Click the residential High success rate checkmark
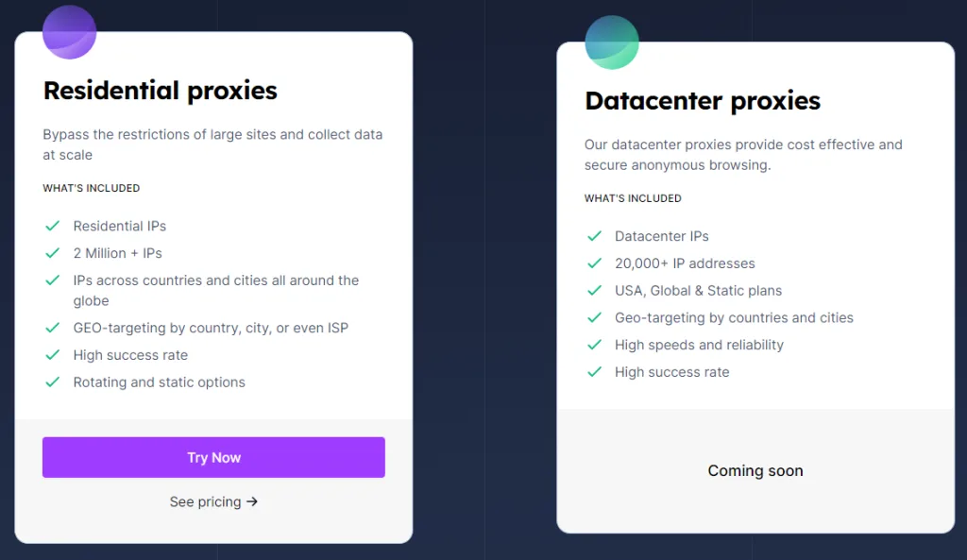Viewport: 967px width, 560px height. click(53, 355)
